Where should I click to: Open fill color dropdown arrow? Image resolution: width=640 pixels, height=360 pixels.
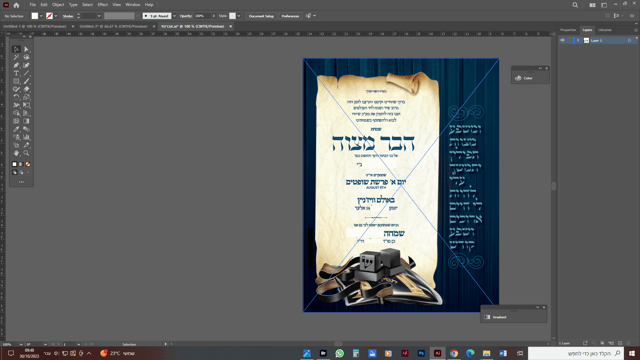pos(41,16)
